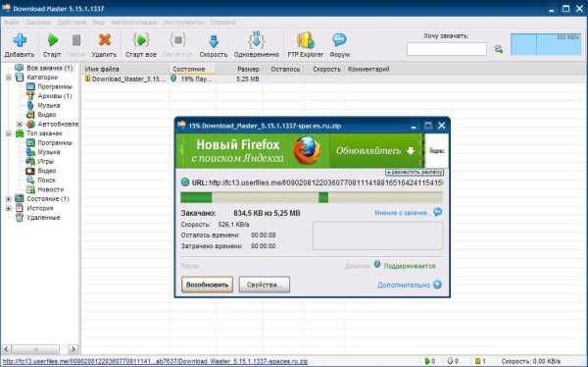The height and width of the screenshot is (367, 588).
Task: Click the Свойства... button
Action: (265, 285)
